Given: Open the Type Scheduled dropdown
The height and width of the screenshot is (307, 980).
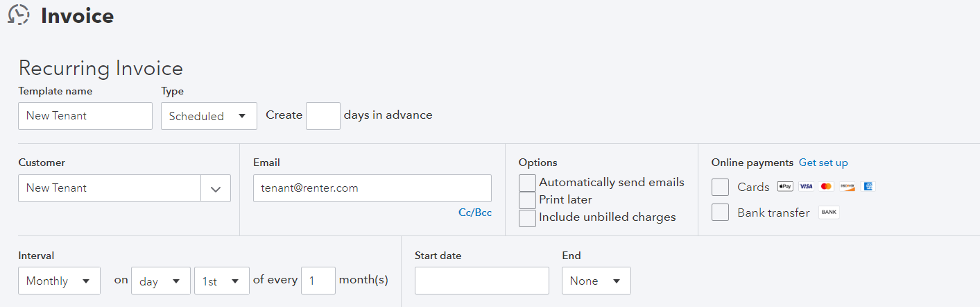Looking at the screenshot, I should point(208,116).
